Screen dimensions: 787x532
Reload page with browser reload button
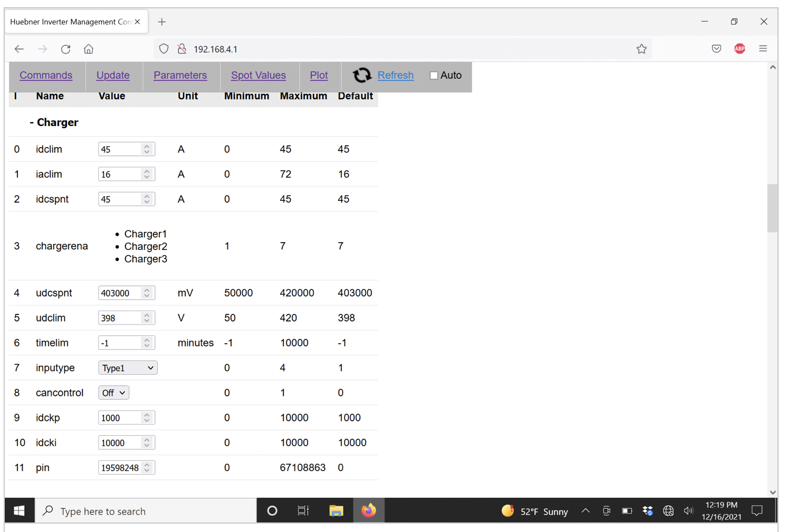click(66, 49)
